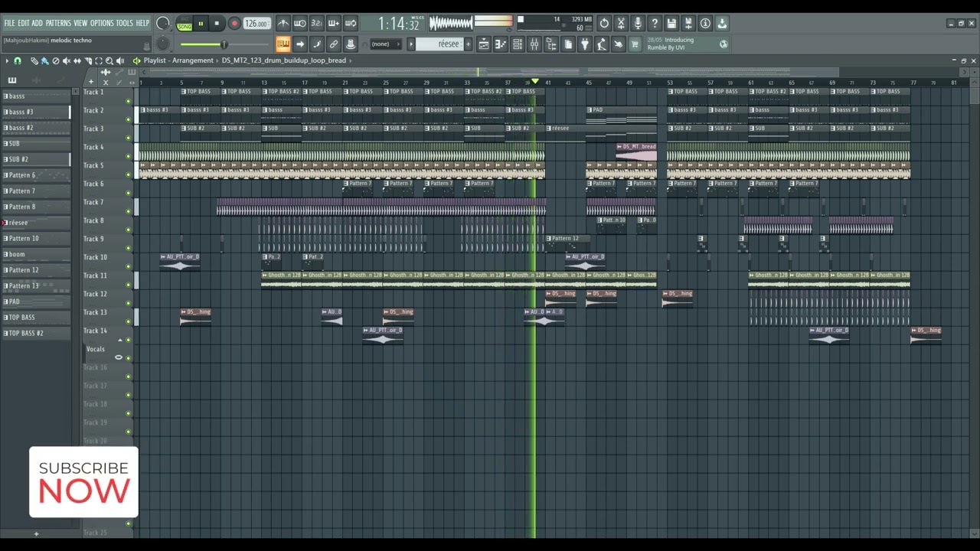Toggle loop recording icon
The width and height of the screenshot is (980, 551).
351,24
